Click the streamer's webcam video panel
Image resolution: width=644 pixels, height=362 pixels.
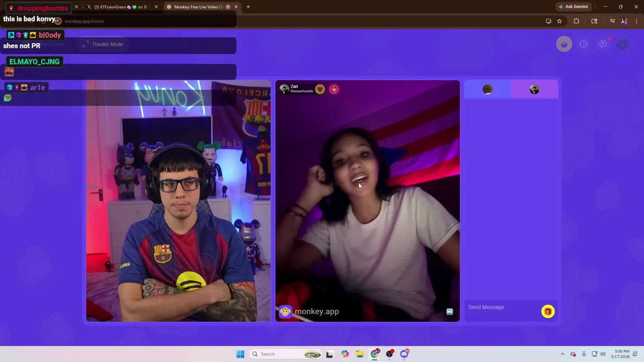(178, 201)
